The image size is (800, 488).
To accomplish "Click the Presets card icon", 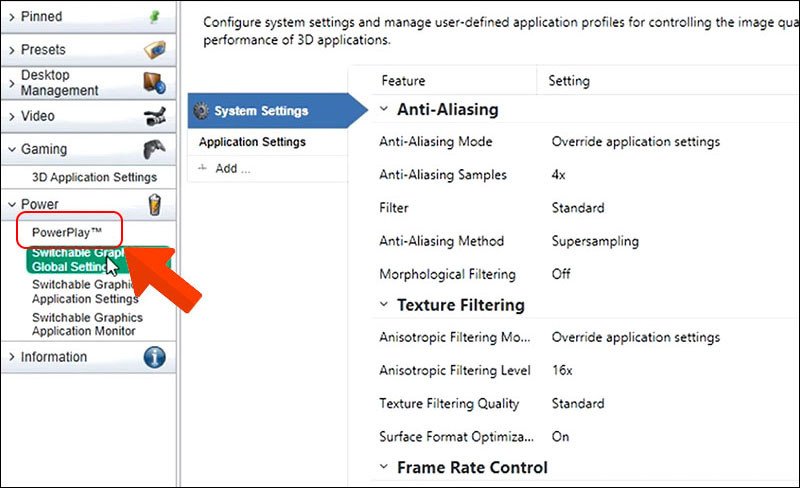I will pyautogui.click(x=154, y=50).
